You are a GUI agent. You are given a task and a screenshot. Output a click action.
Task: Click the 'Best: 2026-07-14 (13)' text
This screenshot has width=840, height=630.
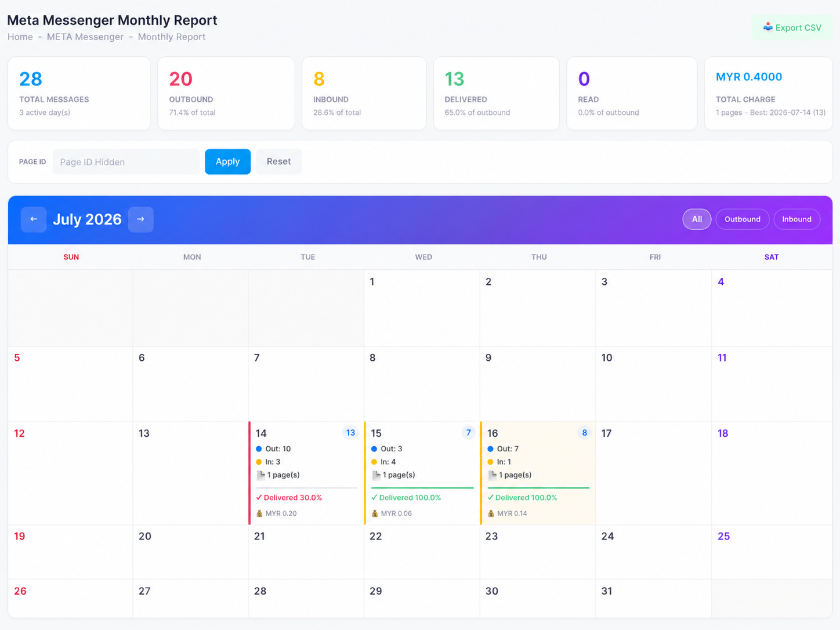tap(788, 113)
